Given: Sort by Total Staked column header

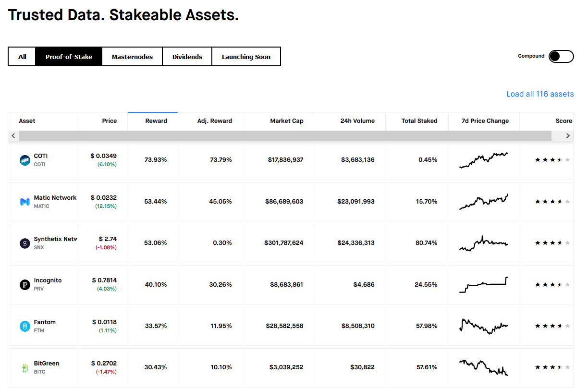Looking at the screenshot, I should tap(419, 121).
